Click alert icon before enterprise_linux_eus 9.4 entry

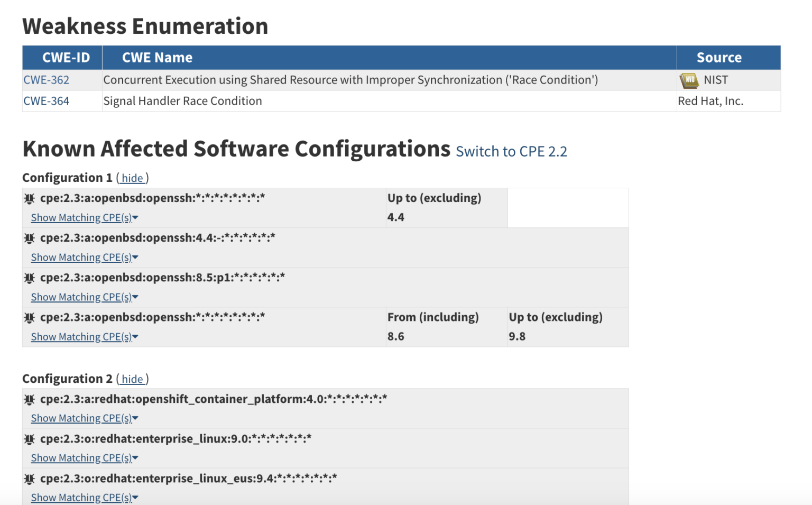pos(30,478)
